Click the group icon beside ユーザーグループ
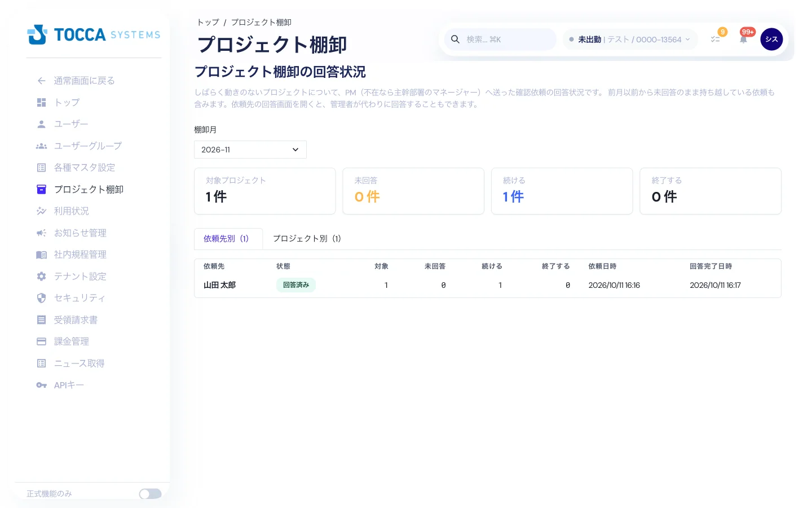812x508 pixels. pos(41,146)
